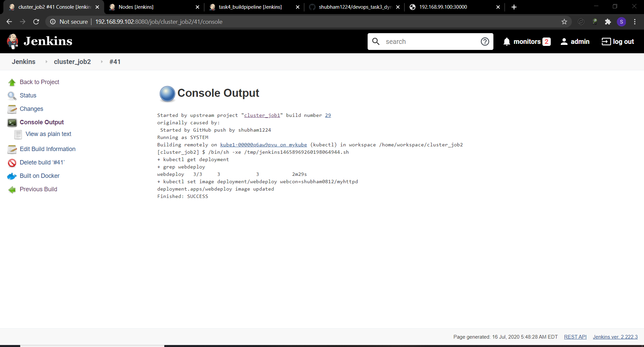Open the cluster_job1 upstream project link
Image resolution: width=644 pixels, height=347 pixels.
point(262,115)
